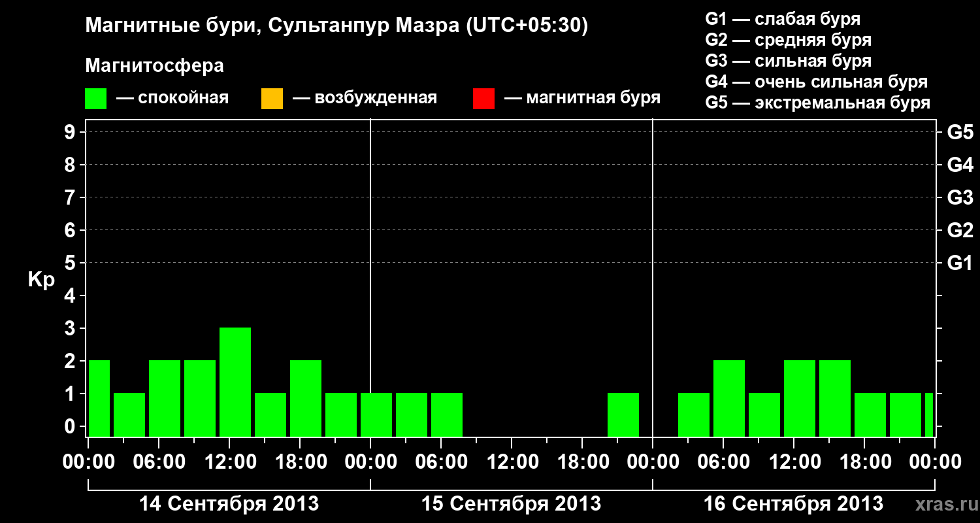Click the 'G4 — очень сильная буря' legend line
980x523 pixels.
tap(817, 82)
